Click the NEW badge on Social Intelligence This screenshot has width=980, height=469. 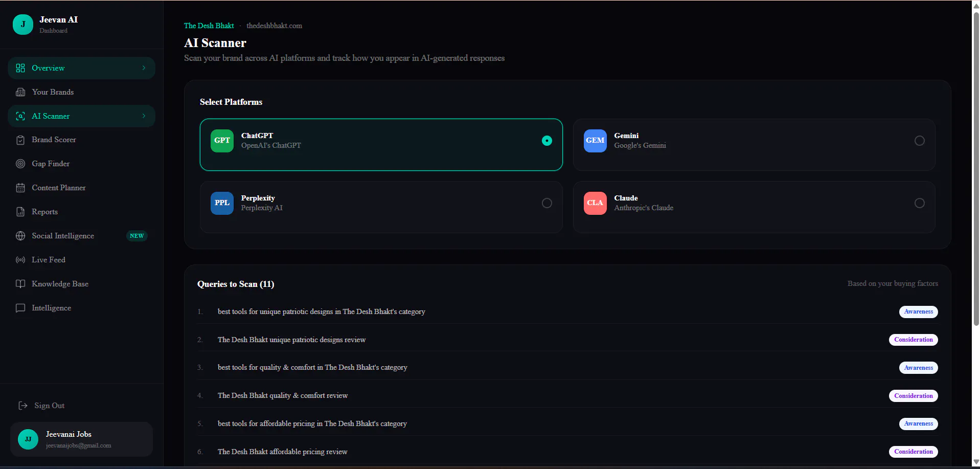tap(136, 236)
